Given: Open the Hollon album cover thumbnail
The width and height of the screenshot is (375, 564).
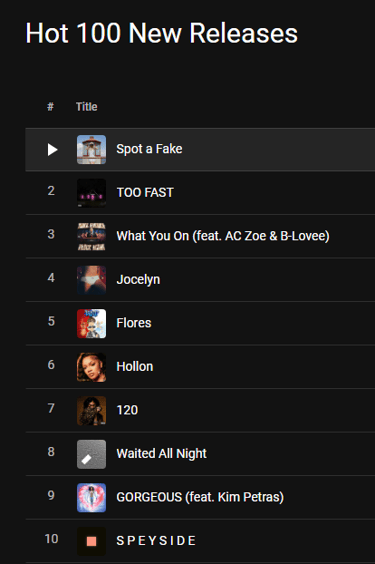Looking at the screenshot, I should [x=91, y=367].
